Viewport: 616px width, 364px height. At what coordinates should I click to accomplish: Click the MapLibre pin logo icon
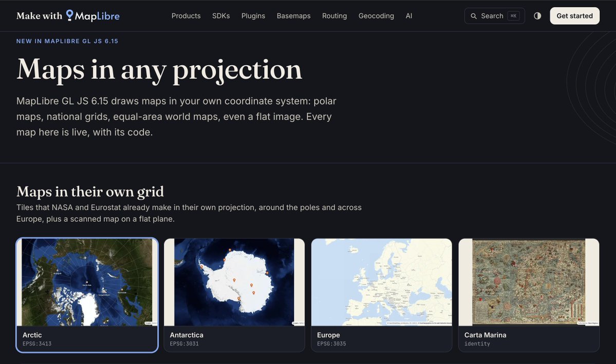pos(69,15)
